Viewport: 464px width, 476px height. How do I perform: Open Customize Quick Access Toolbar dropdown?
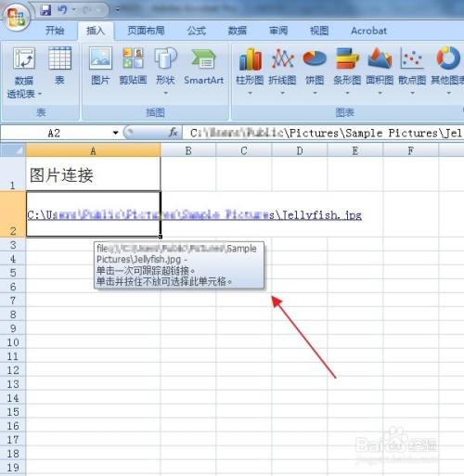point(117,10)
